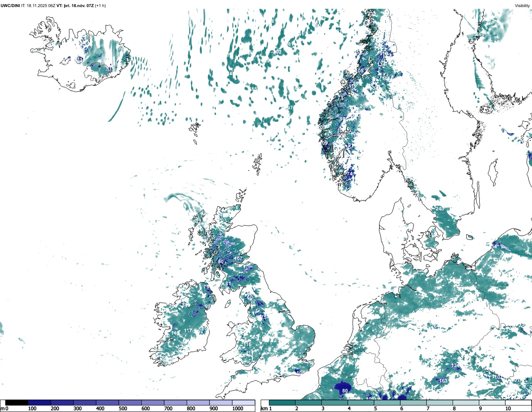
Task: Pick the 500–600 m legend swatch
Action: click(130, 402)
